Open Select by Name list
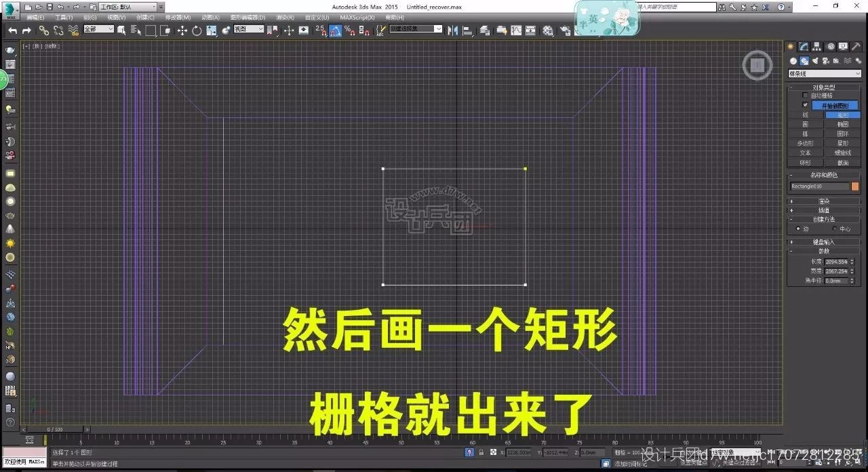The width and height of the screenshot is (868, 472). click(136, 31)
